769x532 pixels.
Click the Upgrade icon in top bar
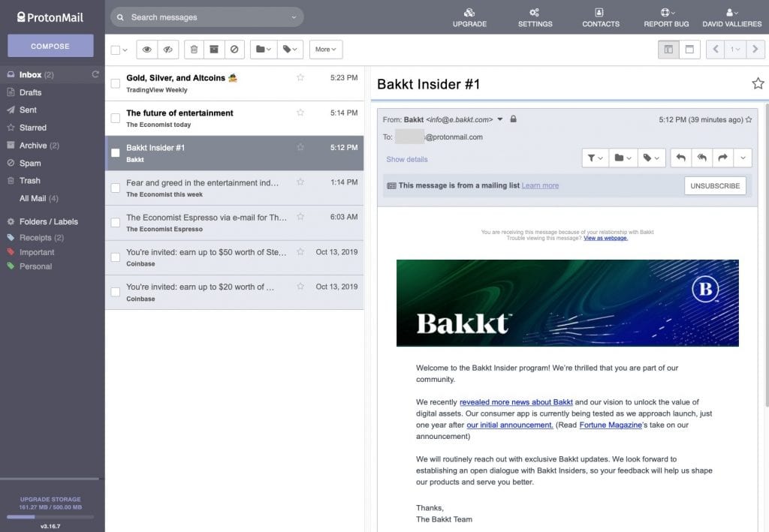pos(469,13)
